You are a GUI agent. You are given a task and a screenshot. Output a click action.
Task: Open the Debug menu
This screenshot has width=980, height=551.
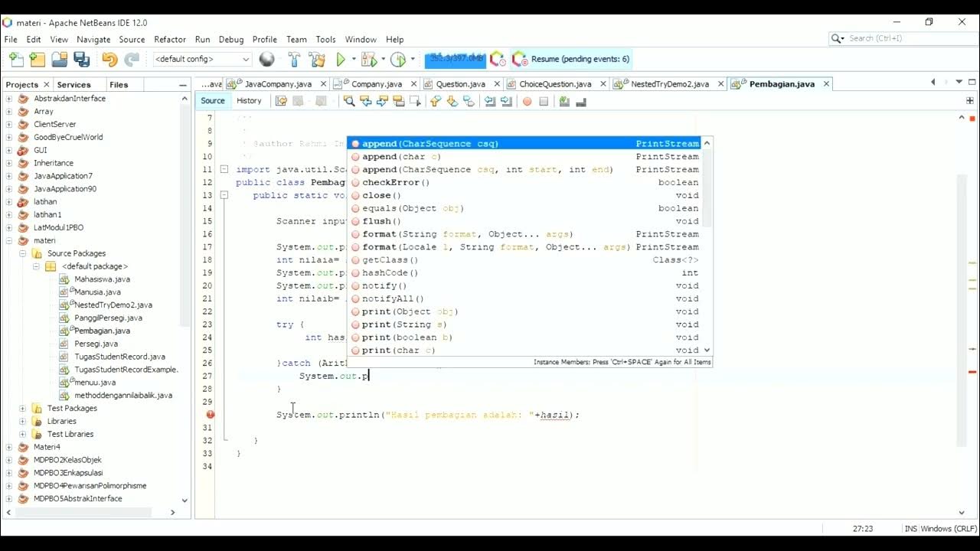coord(231,39)
